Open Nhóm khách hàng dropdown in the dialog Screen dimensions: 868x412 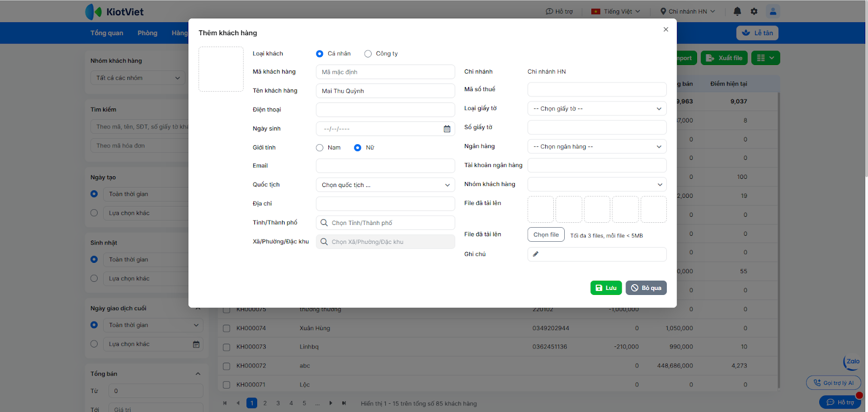point(597,184)
